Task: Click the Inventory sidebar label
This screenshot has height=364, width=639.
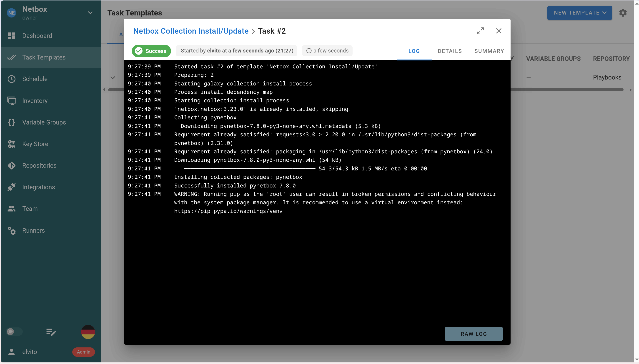Action: [x=35, y=101]
